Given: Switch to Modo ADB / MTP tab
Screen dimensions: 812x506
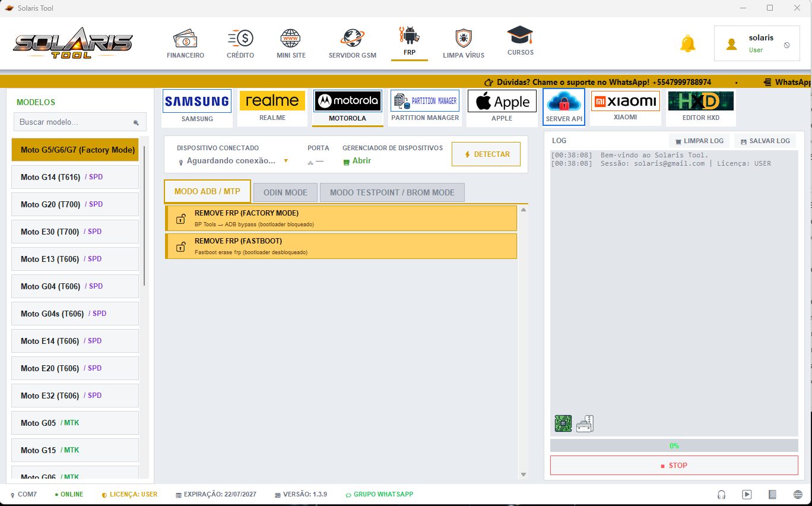Looking at the screenshot, I should [x=207, y=192].
